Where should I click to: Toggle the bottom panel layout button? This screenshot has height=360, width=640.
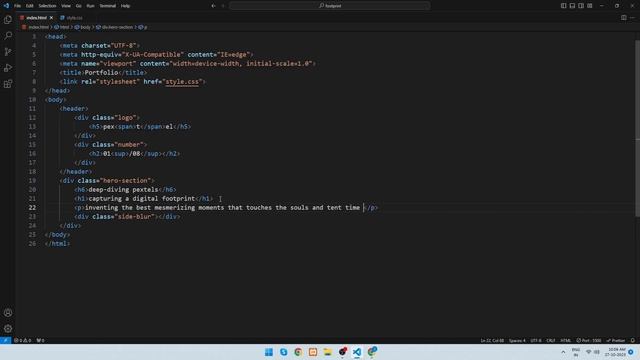[x=572, y=6]
